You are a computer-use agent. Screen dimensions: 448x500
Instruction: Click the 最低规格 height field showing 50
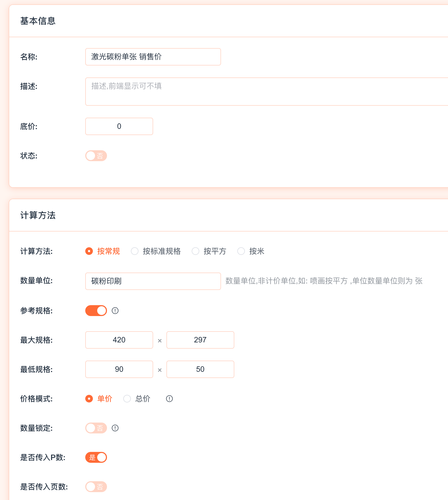tap(200, 369)
